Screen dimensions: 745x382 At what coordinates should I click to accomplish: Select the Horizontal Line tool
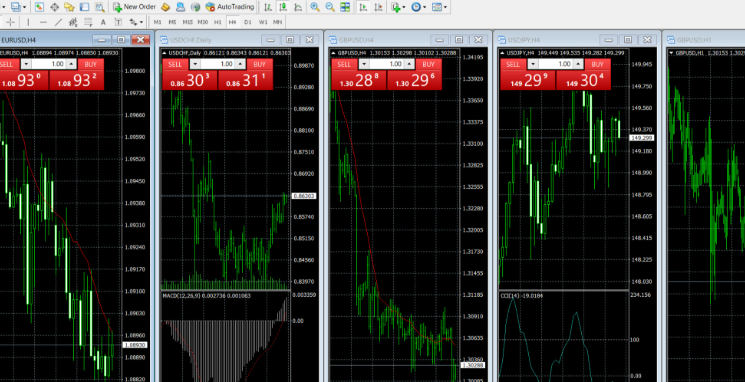click(43, 22)
